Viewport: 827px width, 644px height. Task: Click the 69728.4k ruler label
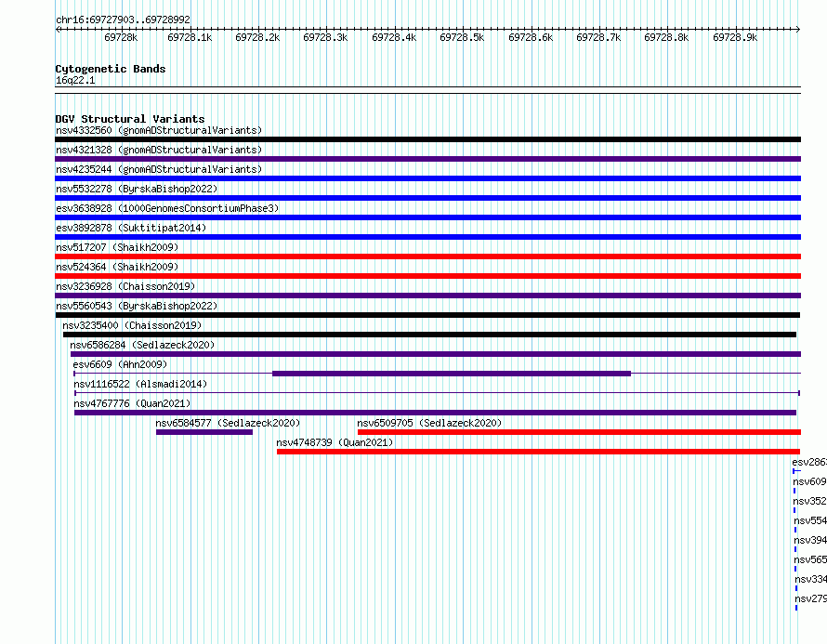(x=394, y=37)
